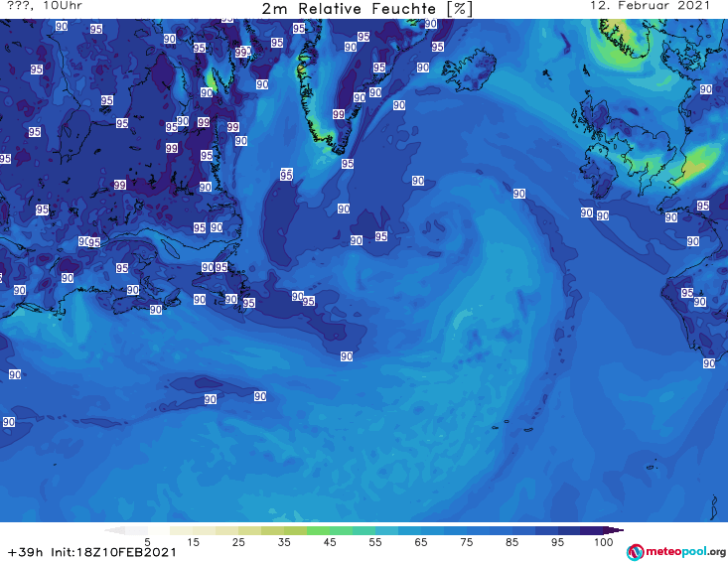Image resolution: width=728 pixels, height=562 pixels.
Task: Click legend value "85"
Action: 511,542
